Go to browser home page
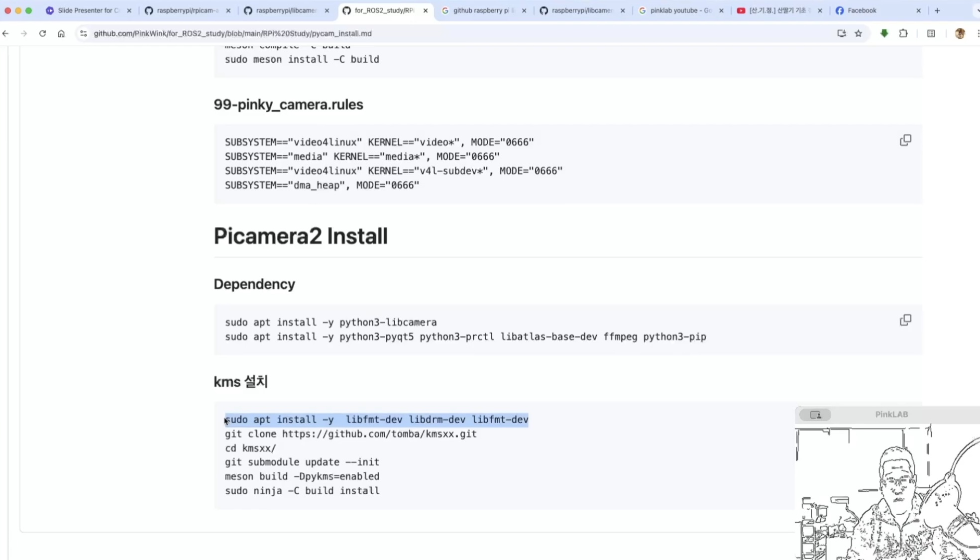The image size is (980, 560). (x=61, y=33)
